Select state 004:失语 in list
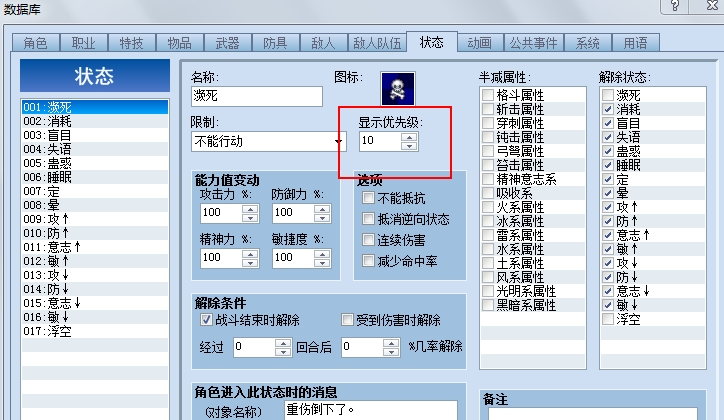Screen dimensions: 724x420 [x=95, y=149]
